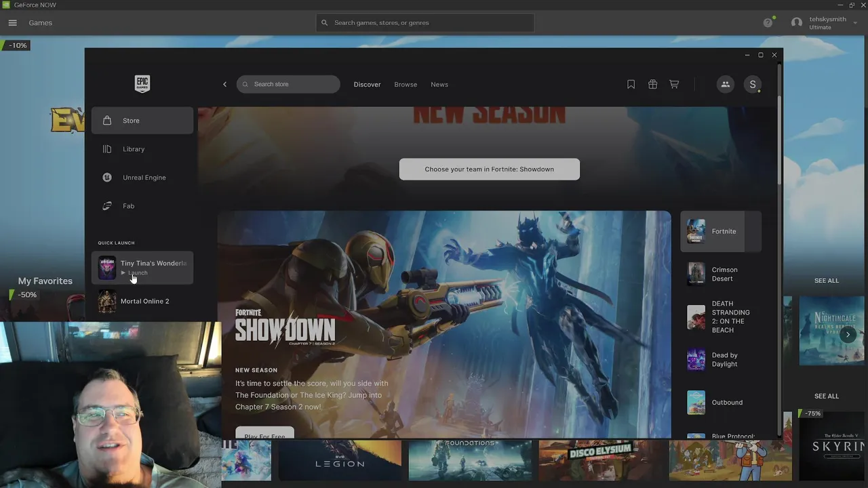Select Crimson Desert in the featured list
The height and width of the screenshot is (488, 868).
pos(721,274)
